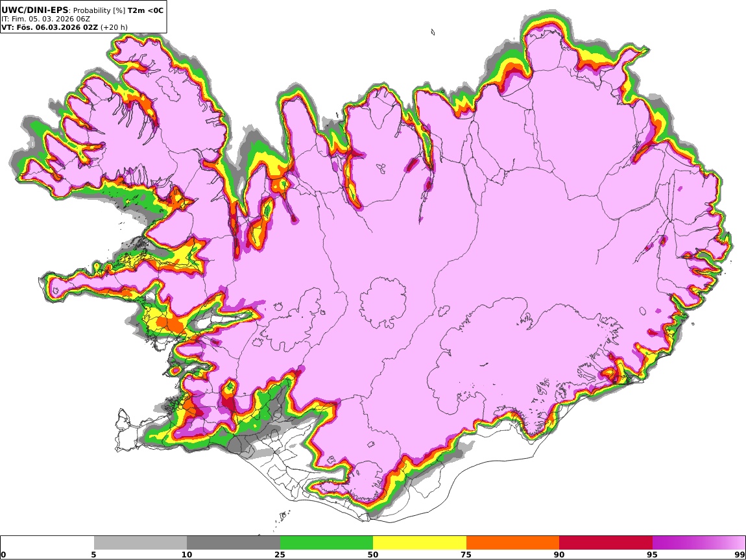This screenshot has height=560, width=746.
Task: Click the dark gray 10-25% legend swatch
Action: coord(234,542)
